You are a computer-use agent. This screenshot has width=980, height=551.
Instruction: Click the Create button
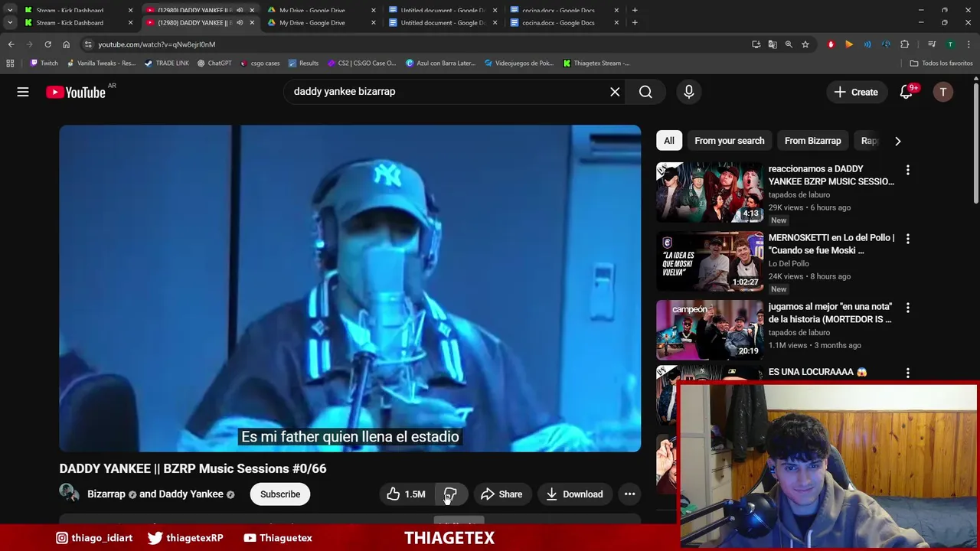click(x=856, y=92)
